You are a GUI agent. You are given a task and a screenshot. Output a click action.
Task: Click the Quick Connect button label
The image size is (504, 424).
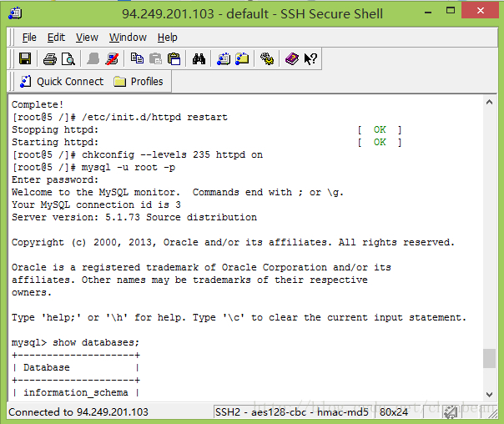click(x=70, y=82)
